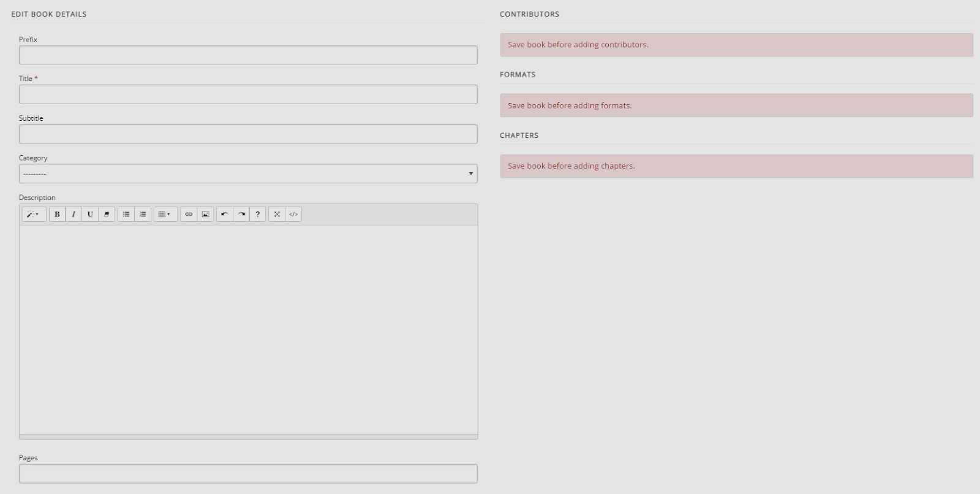Open the Category dropdown
The height and width of the screenshot is (494, 980).
[x=248, y=173]
